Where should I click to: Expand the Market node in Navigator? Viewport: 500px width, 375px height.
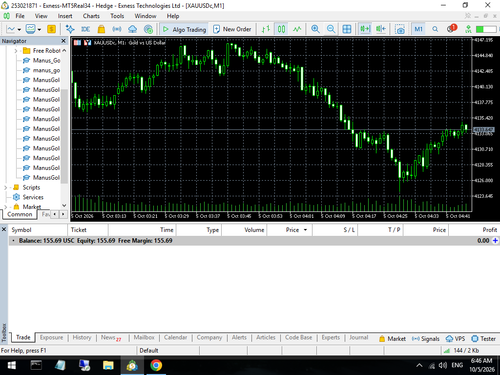(6, 207)
